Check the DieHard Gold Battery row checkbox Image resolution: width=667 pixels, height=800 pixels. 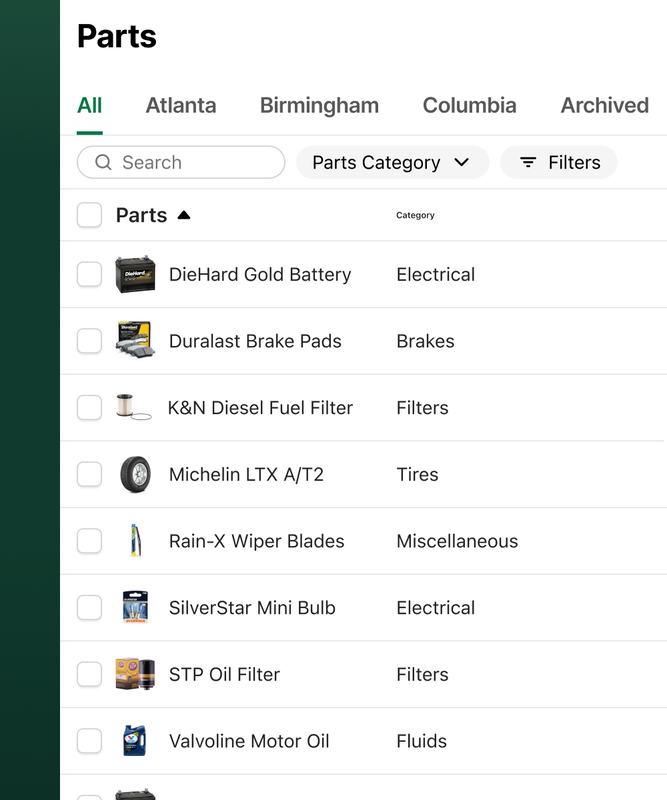coord(89,274)
